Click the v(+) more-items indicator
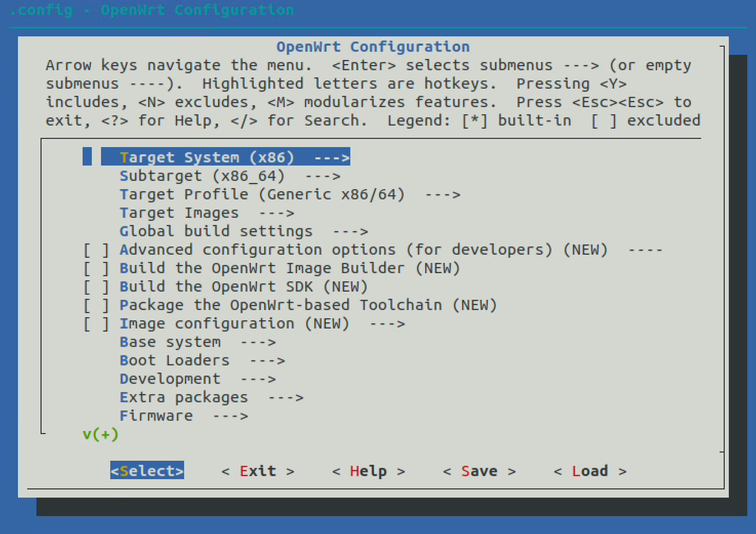Viewport: 756px width, 534px height. point(101,435)
